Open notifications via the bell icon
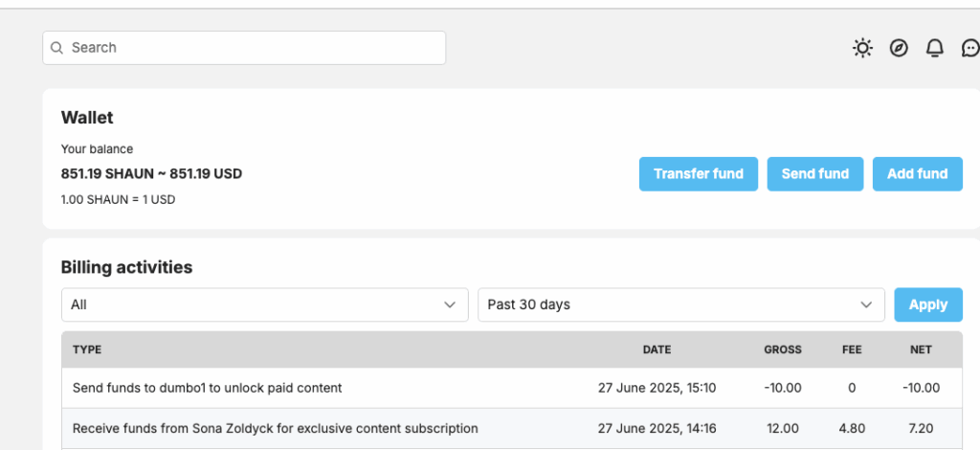This screenshot has height=450, width=980. click(934, 48)
